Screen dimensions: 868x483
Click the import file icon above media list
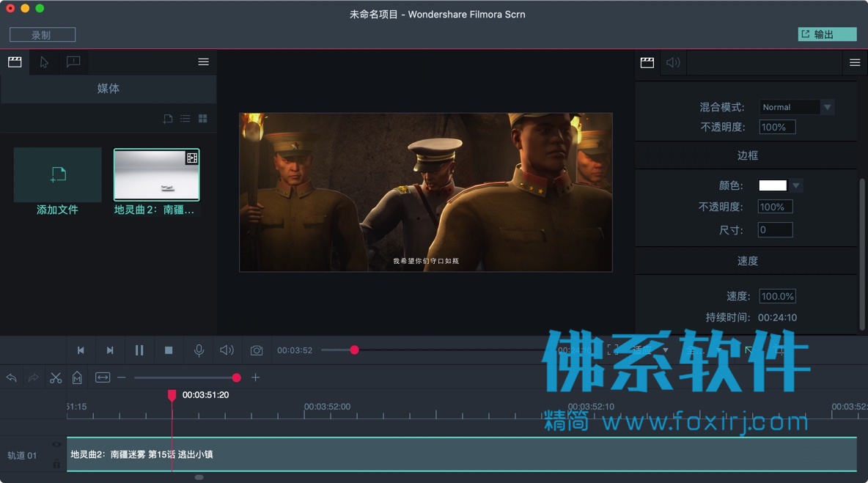pyautogui.click(x=168, y=119)
